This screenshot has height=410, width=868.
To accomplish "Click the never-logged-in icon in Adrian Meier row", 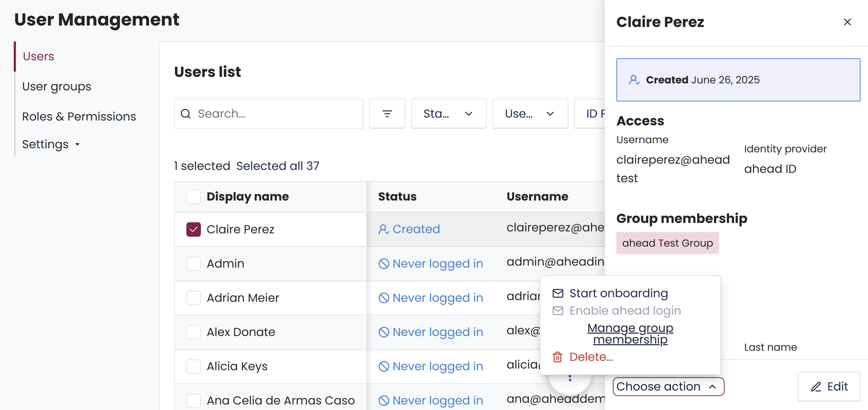I will tap(384, 298).
